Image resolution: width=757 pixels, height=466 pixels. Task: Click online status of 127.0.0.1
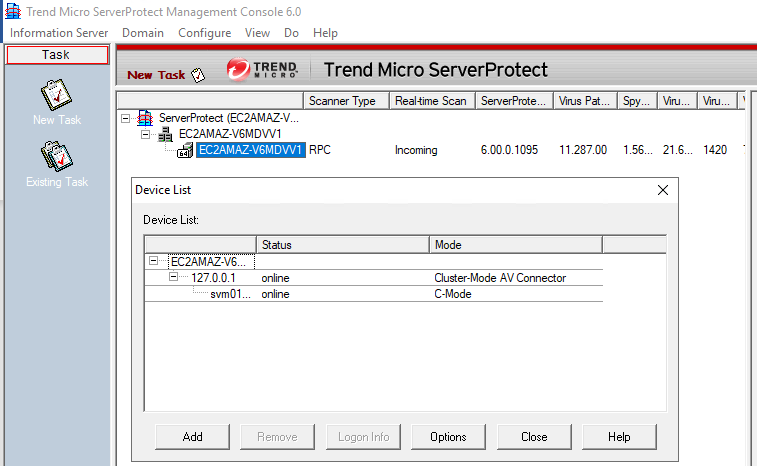pos(275,278)
